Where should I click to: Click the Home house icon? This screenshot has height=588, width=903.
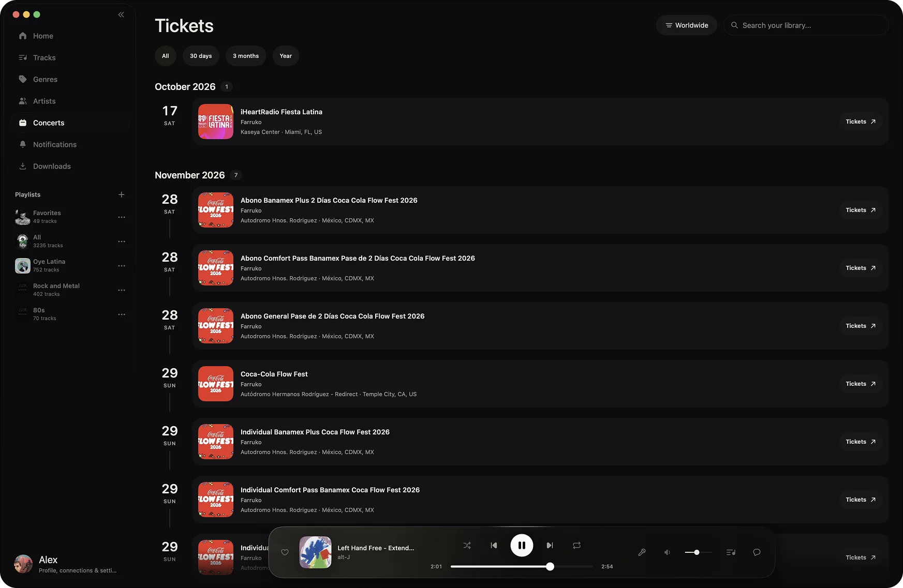(x=23, y=36)
